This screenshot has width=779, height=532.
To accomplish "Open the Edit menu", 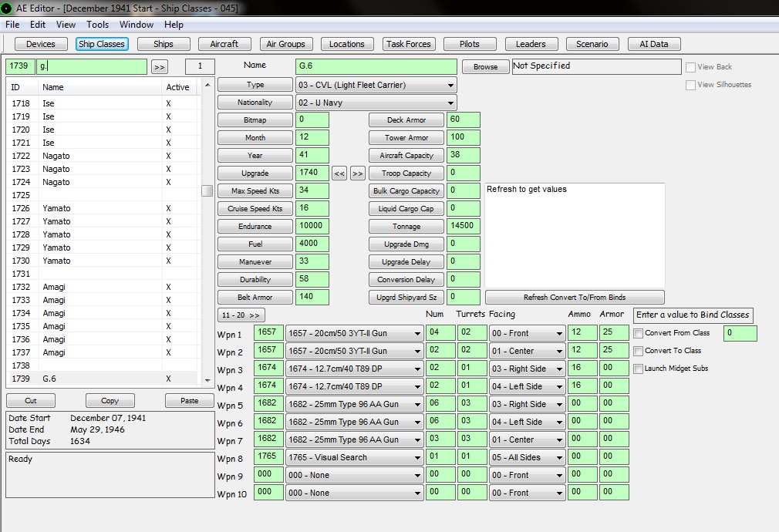I will tap(38, 25).
